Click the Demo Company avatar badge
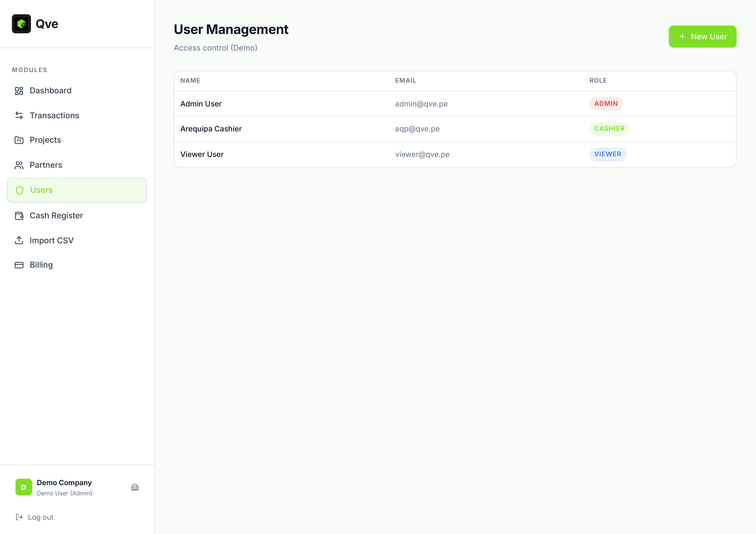756x534 pixels. point(23,487)
